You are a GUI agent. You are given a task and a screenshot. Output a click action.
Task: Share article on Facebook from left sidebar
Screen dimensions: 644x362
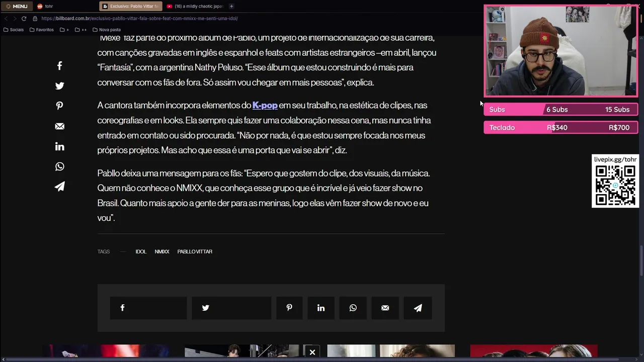(59, 66)
